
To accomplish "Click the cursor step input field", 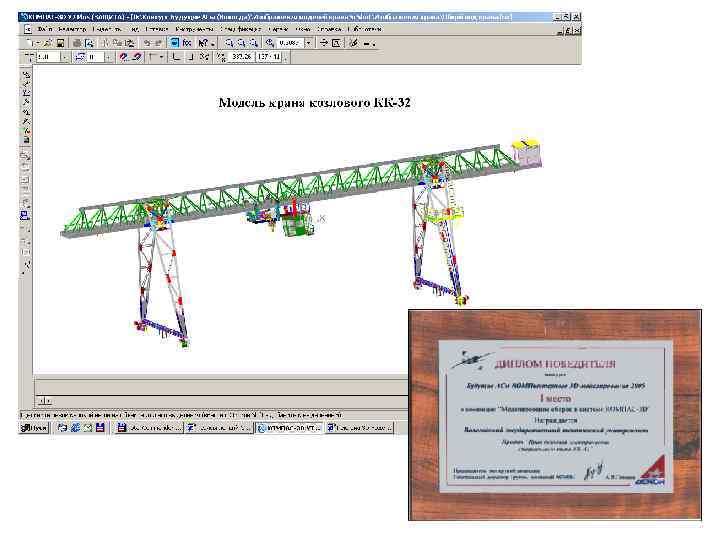I will (48, 57).
